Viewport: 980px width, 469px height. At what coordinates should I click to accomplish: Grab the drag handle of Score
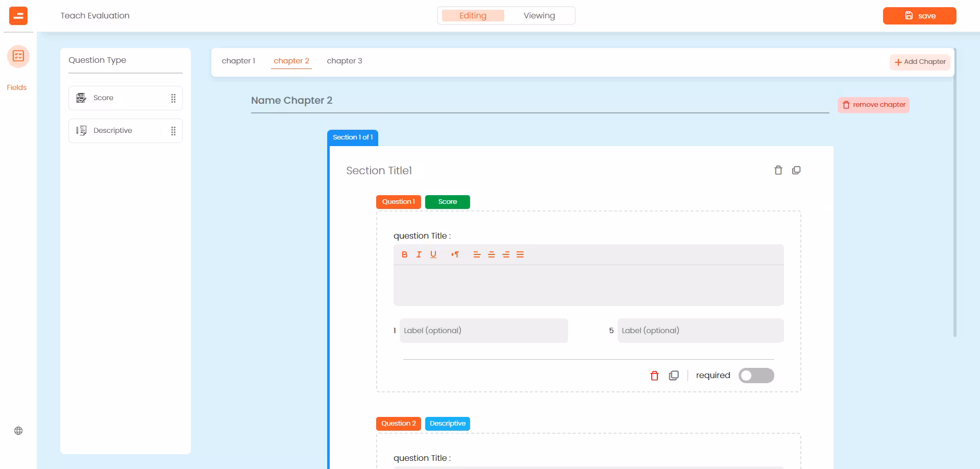[x=173, y=98]
